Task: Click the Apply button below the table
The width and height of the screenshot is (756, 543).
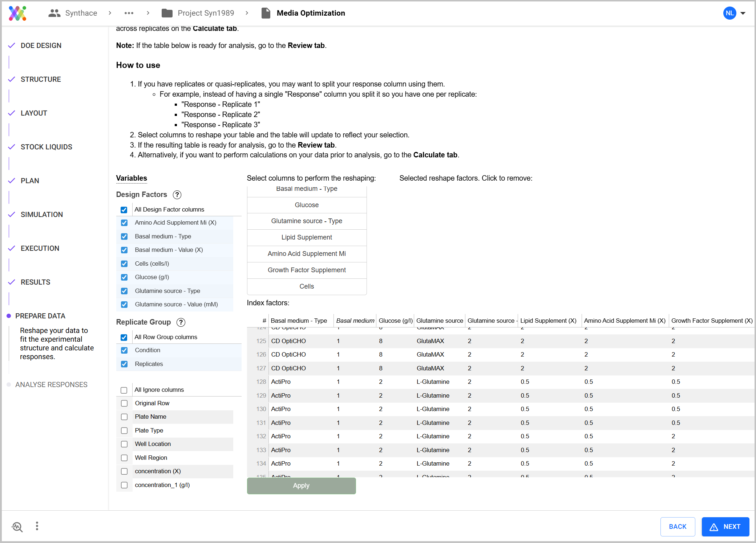Action: pos(301,486)
